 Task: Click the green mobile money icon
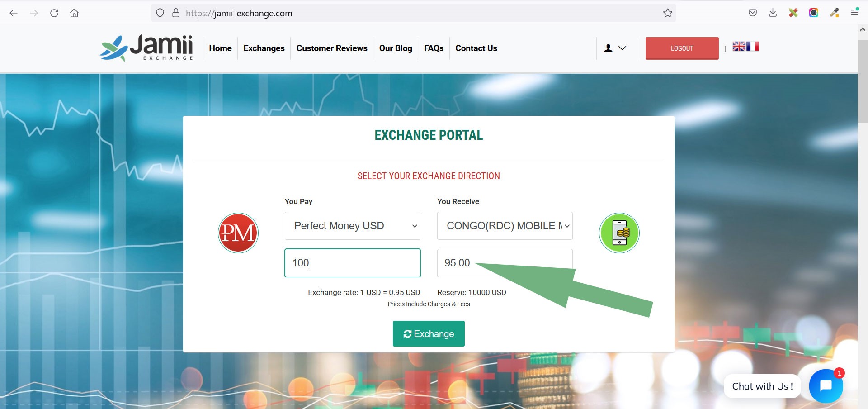619,233
